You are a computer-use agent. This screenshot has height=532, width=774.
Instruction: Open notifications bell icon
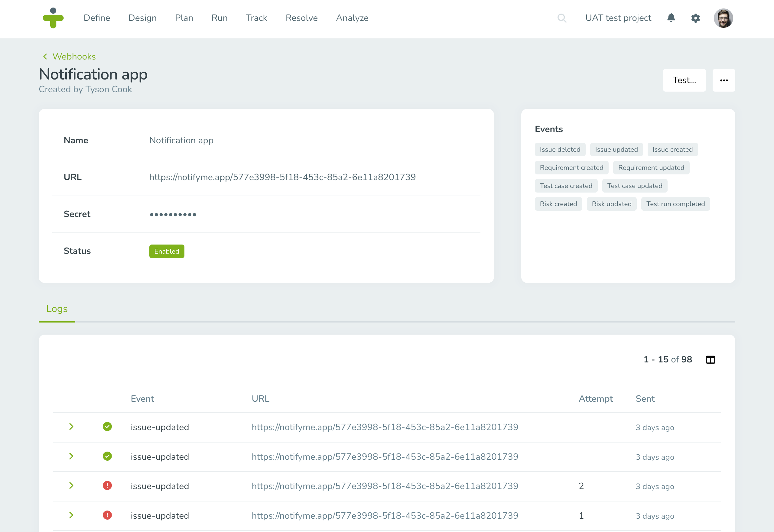(672, 18)
